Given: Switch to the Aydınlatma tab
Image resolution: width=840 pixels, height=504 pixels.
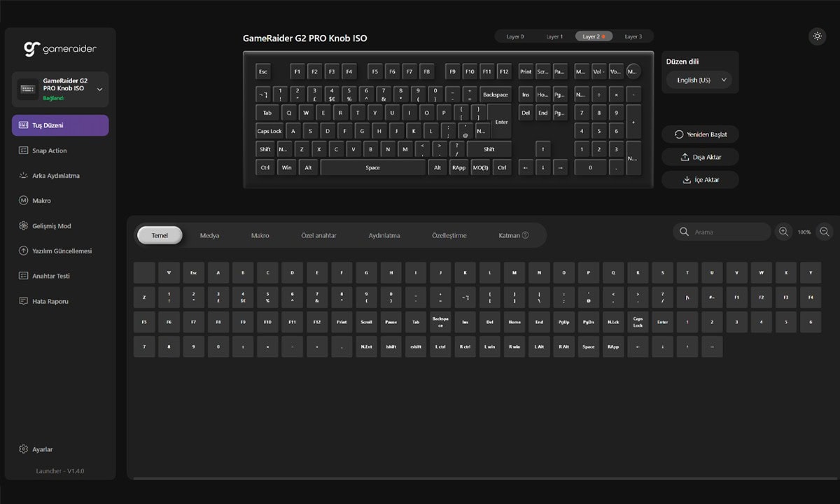Looking at the screenshot, I should 384,235.
